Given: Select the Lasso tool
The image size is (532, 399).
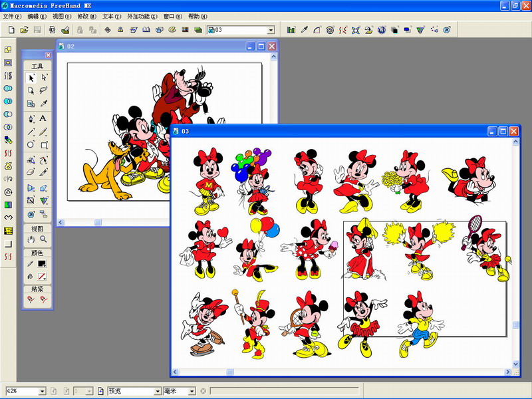Looking at the screenshot, I should click(44, 90).
